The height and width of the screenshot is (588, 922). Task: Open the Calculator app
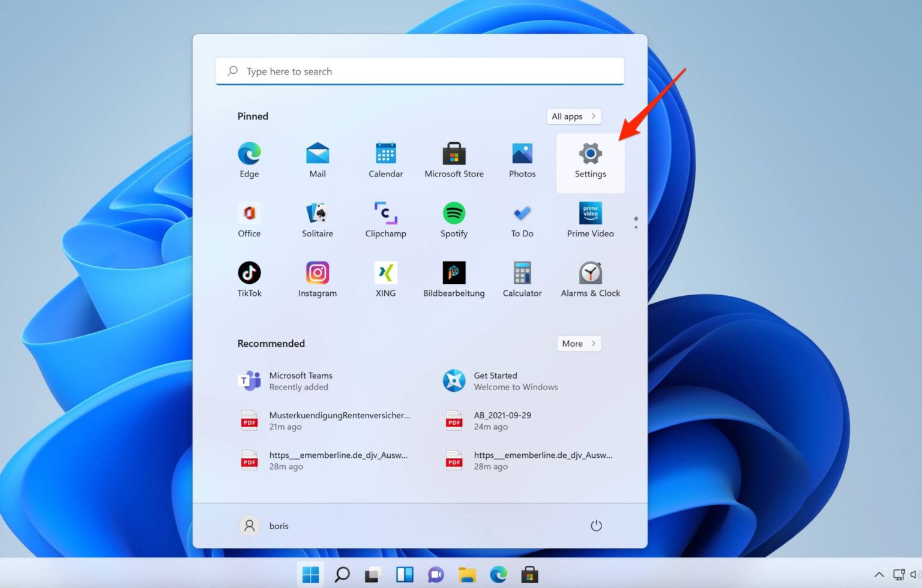(522, 278)
